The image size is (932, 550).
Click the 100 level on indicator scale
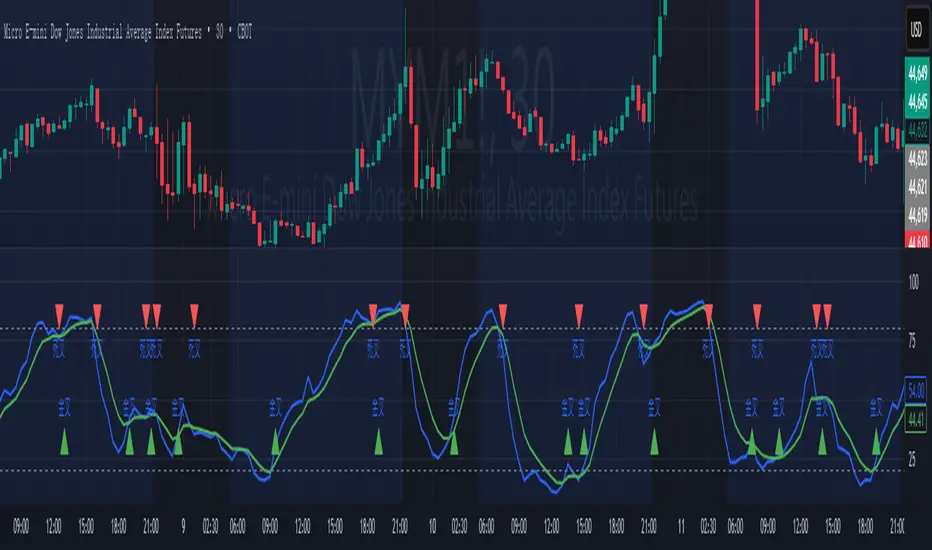[x=914, y=282]
